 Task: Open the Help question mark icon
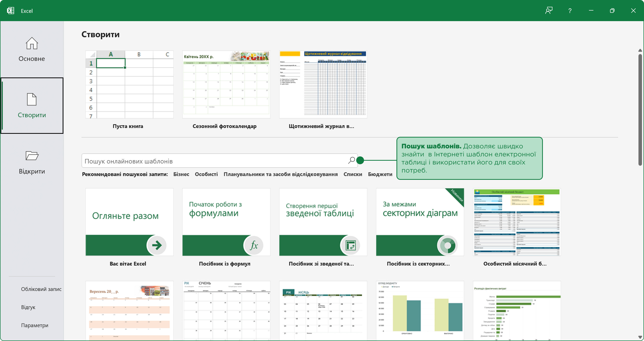tap(570, 11)
